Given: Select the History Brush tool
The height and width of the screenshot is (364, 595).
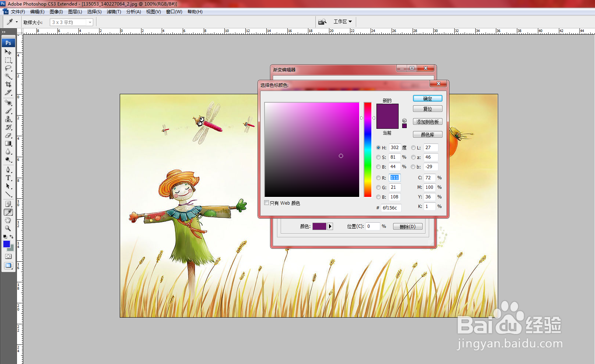Looking at the screenshot, I should coord(8,127).
